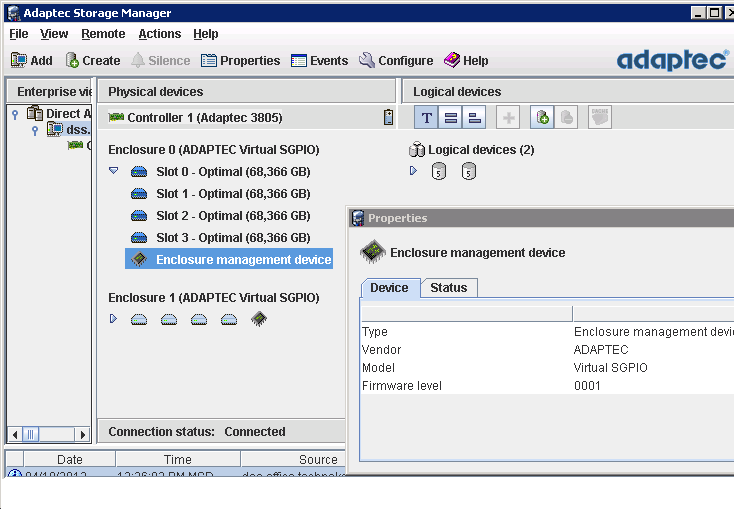Screen dimensions: 734x509
Task: Click Enterprise view left scroll arrow
Action: coord(15,435)
